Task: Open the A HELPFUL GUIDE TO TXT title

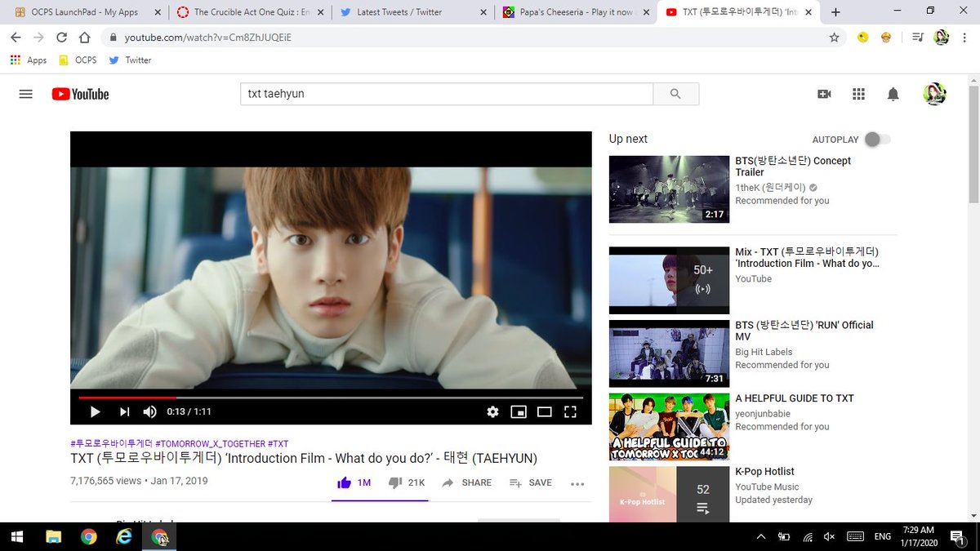Action: [795, 398]
